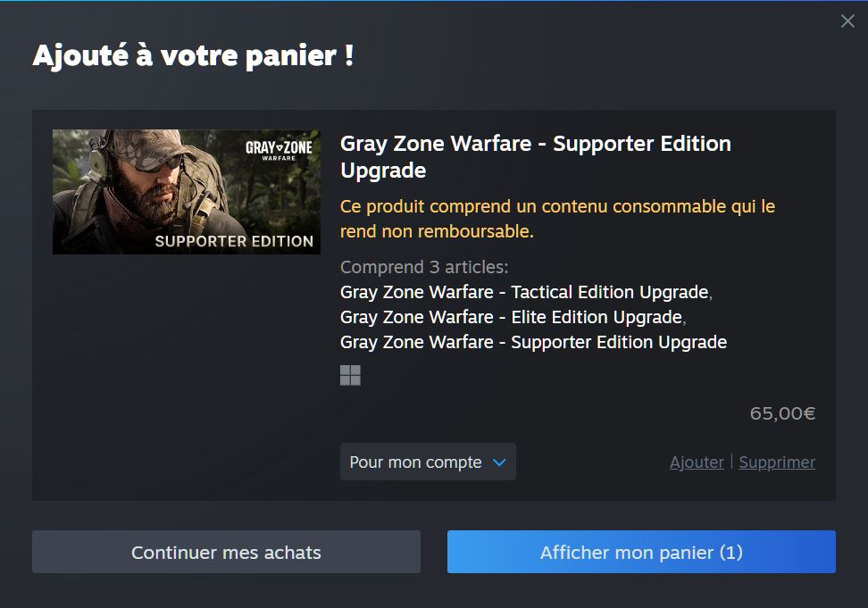The width and height of the screenshot is (868, 608).
Task: Click the Gray Zone Warfare logo in thumbnail
Action: 279,150
